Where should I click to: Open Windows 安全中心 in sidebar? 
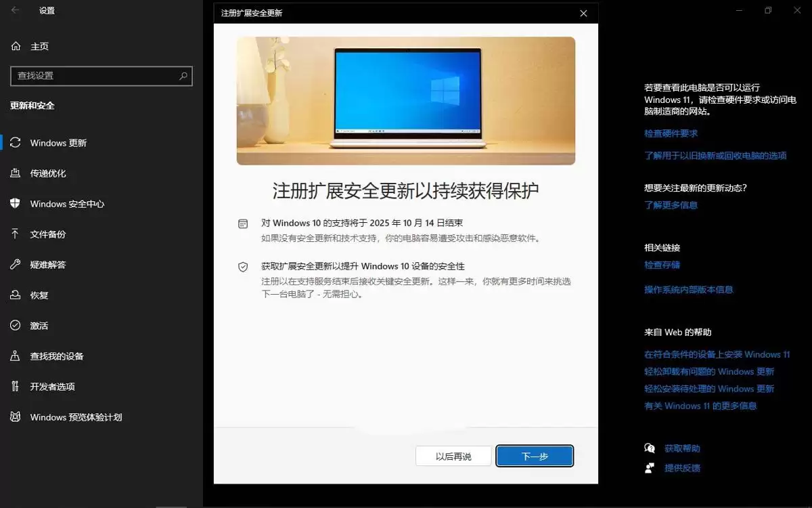[x=101, y=204]
